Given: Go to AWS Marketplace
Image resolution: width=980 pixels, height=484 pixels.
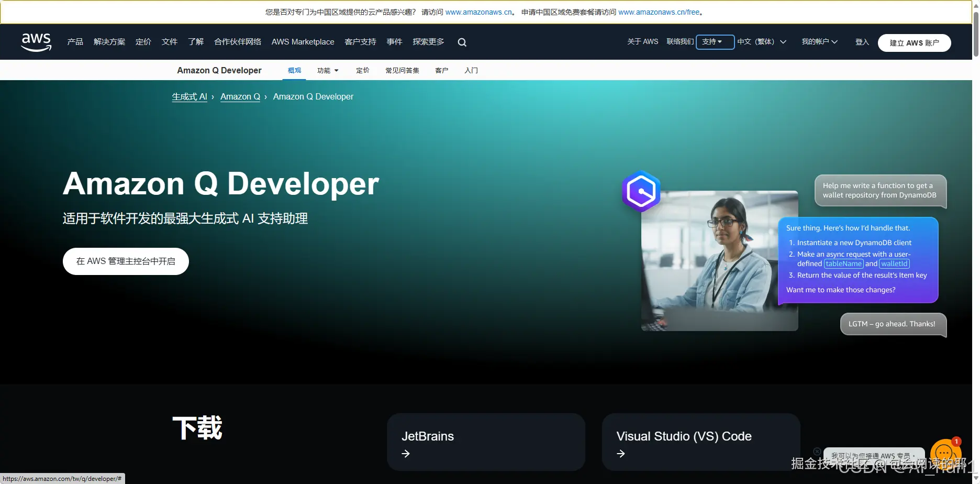Looking at the screenshot, I should (x=303, y=42).
